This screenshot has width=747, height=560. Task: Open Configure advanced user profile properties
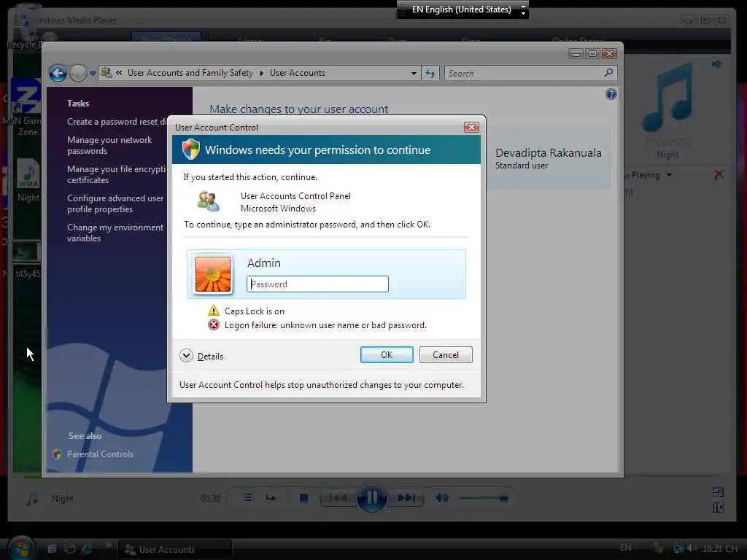[x=115, y=203]
